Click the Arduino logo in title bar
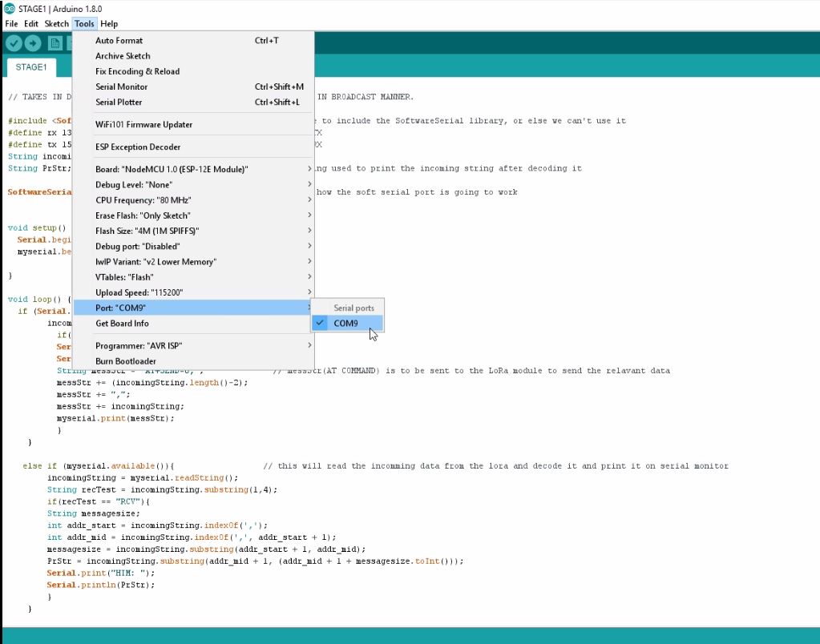Image resolution: width=820 pixels, height=644 pixels. pyautogui.click(x=9, y=8)
